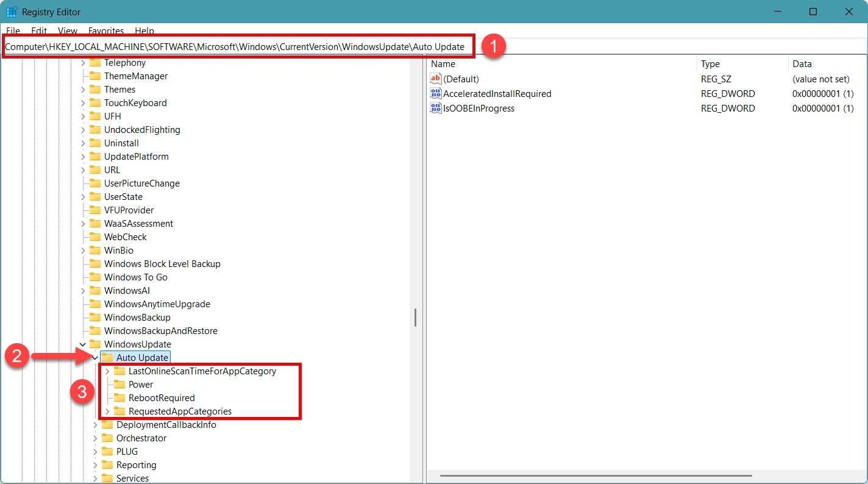Click the data cell of IsOOBEInProgress
The image size is (868, 484).
823,109
